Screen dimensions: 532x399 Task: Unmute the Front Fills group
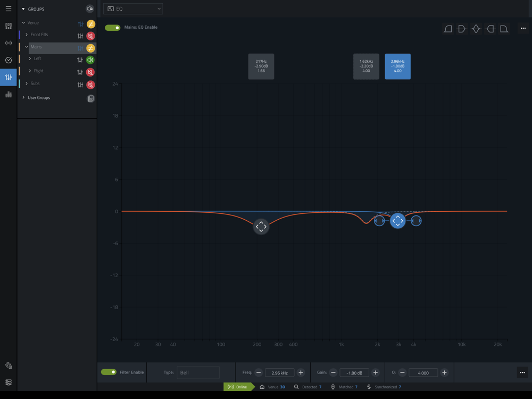pos(90,36)
